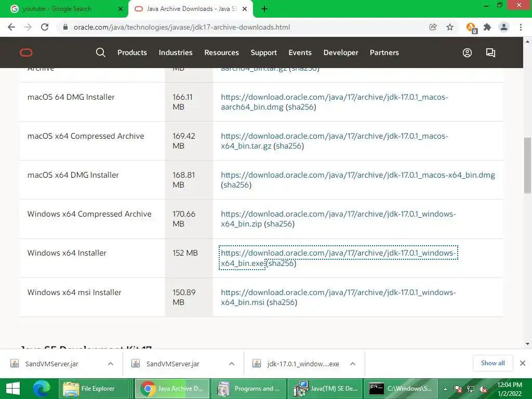Image resolution: width=532 pixels, height=399 pixels.
Task: Switch to Programs and Features window
Action: pos(249,389)
